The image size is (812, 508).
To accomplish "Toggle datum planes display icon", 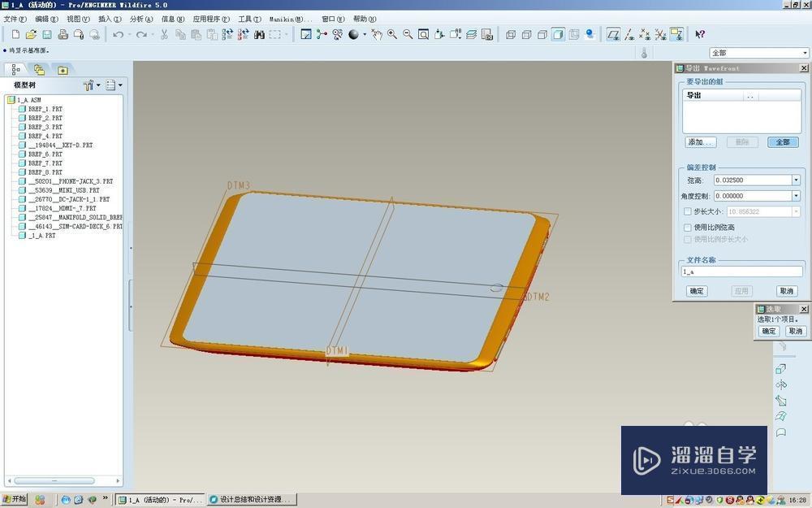I will point(613,34).
